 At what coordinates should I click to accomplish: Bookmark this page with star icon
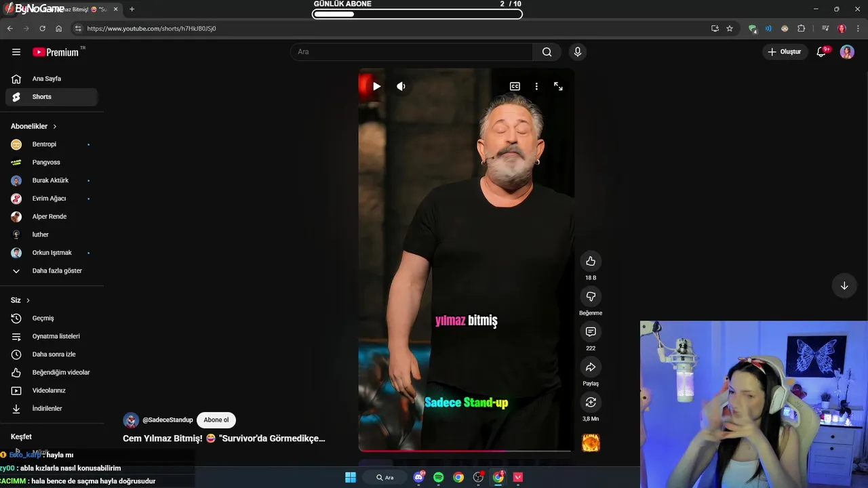pyautogui.click(x=730, y=28)
